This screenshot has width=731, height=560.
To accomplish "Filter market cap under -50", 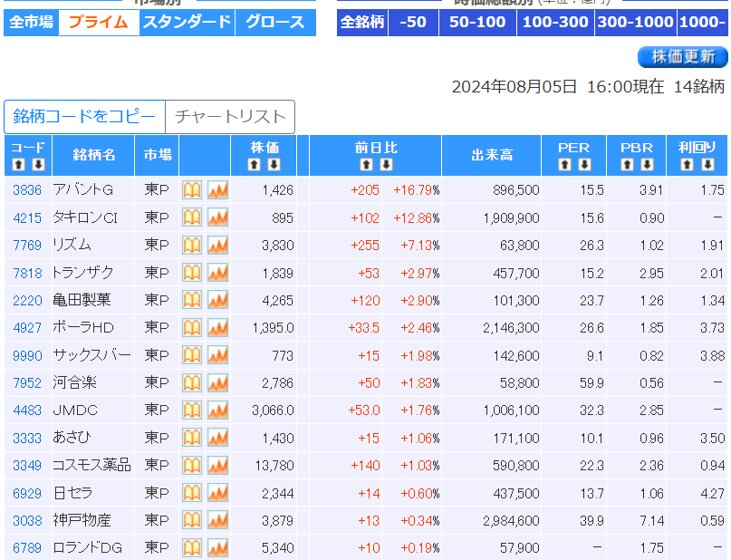I will point(413,22).
